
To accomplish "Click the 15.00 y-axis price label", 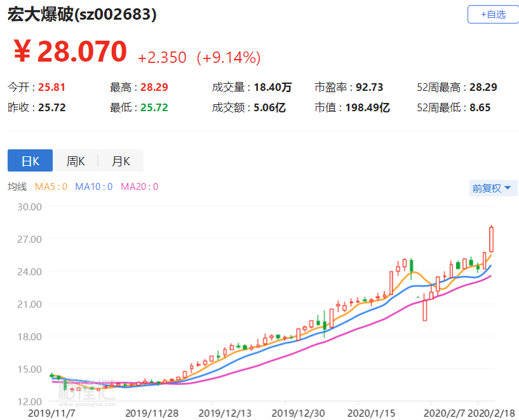I will point(29,369).
